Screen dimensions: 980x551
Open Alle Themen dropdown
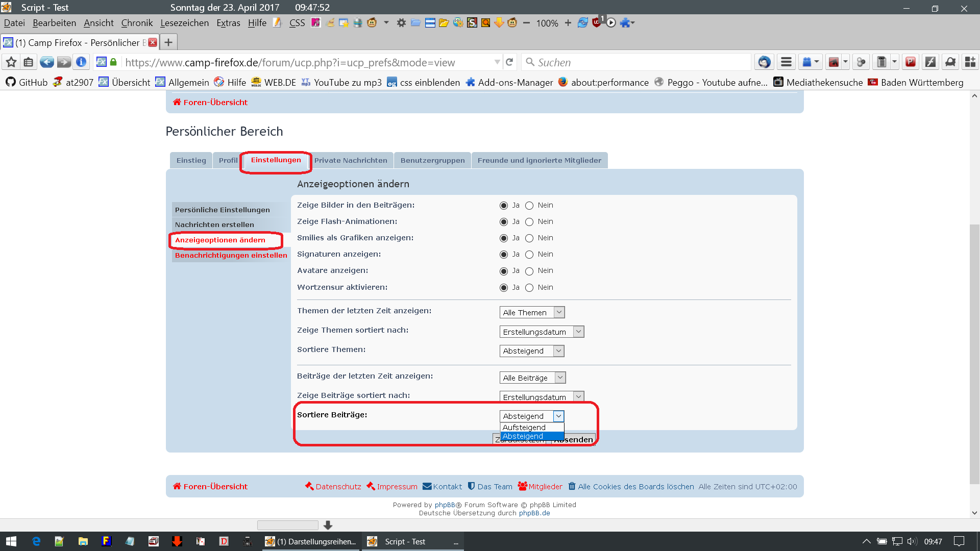pos(531,312)
